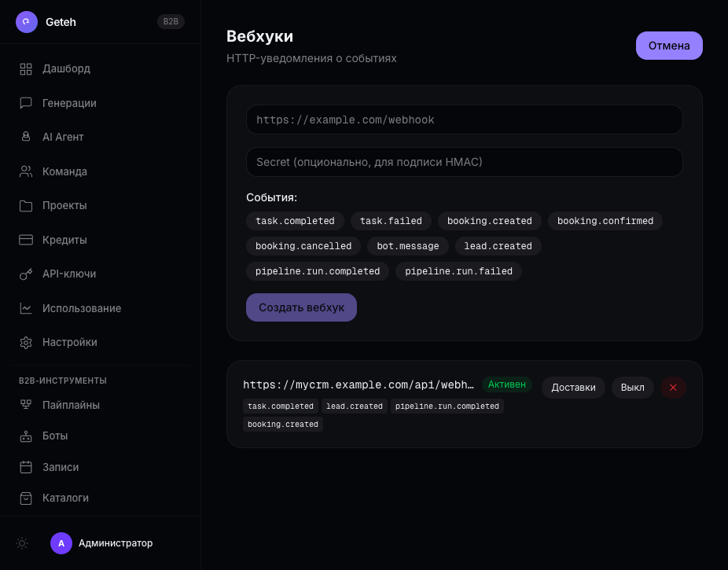Focus the webhook URL input field
Image resolution: width=728 pixels, height=570 pixels.
click(464, 120)
